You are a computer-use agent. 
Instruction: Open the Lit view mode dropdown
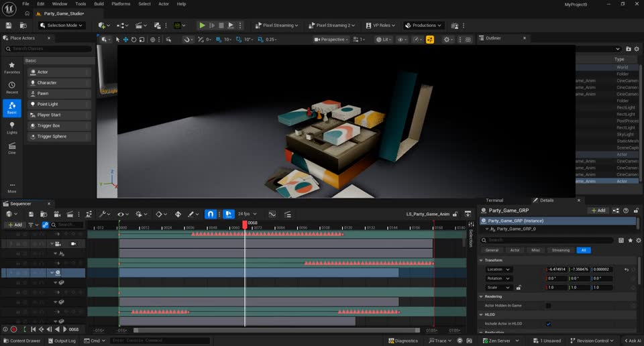tap(384, 40)
